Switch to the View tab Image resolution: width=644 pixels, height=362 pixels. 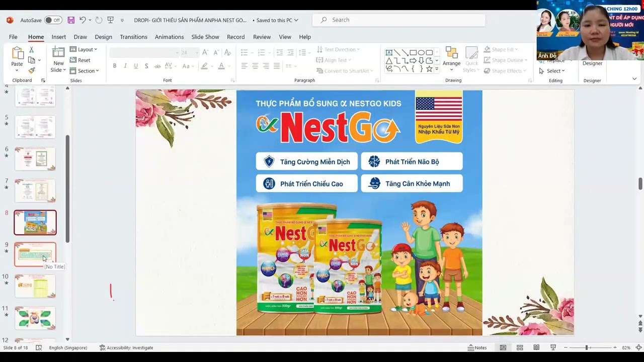(x=285, y=37)
